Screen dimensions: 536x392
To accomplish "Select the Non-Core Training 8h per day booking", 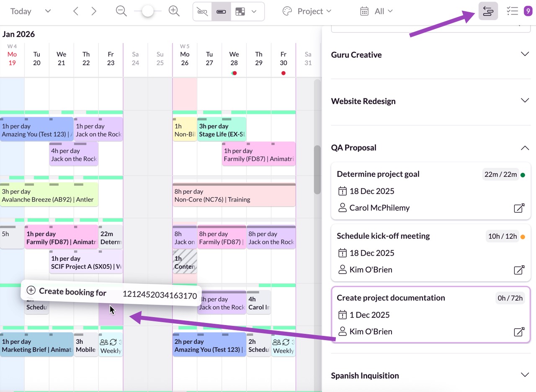I will tap(234, 196).
